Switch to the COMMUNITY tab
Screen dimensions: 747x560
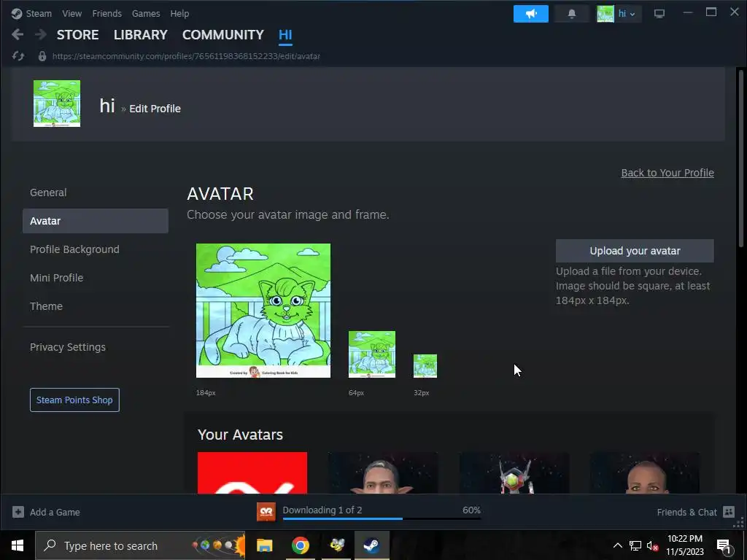tap(223, 35)
